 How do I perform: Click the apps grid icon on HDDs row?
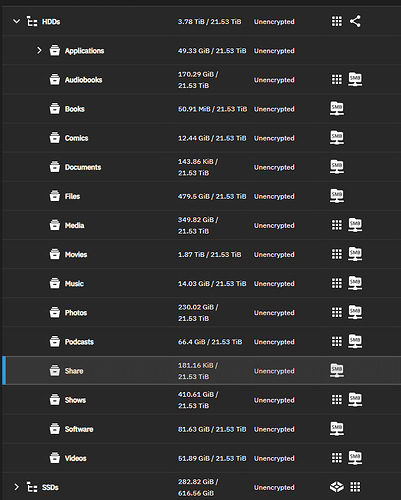[337, 22]
